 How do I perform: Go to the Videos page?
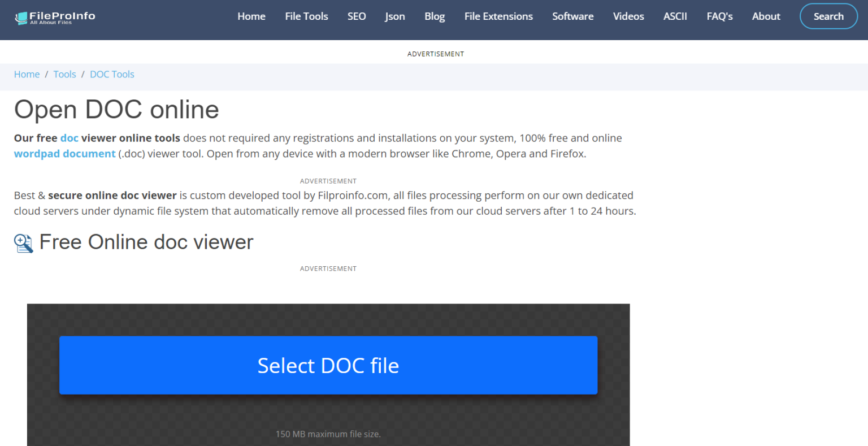(x=628, y=16)
